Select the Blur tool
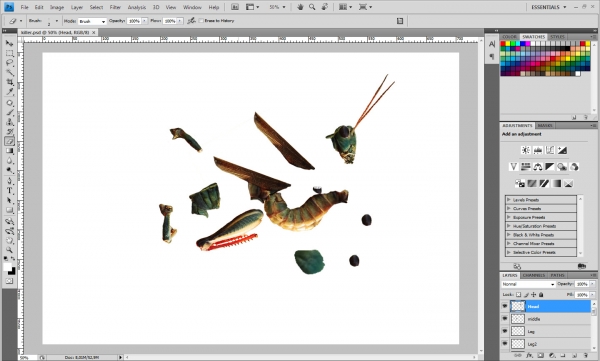The image size is (600, 361). (9, 160)
